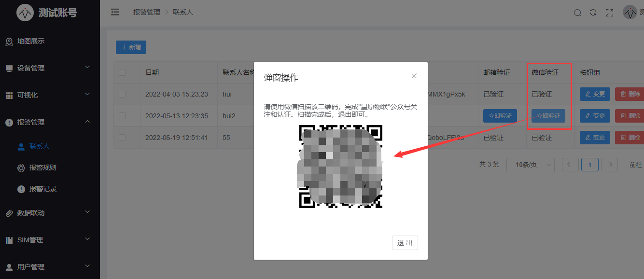Expand the 用户管理 menu chevron
Image resolution: width=644 pixels, height=279 pixels.
click(x=87, y=266)
